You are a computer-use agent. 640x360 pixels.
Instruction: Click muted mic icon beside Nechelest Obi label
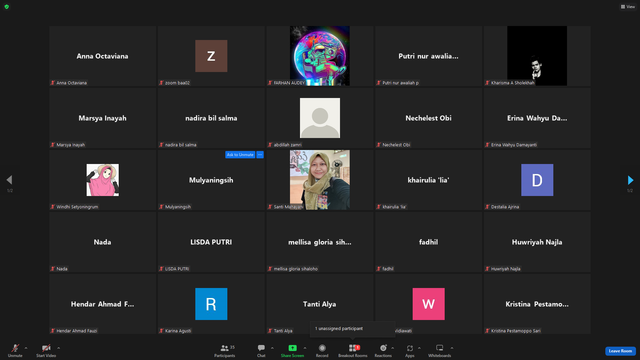coord(378,145)
